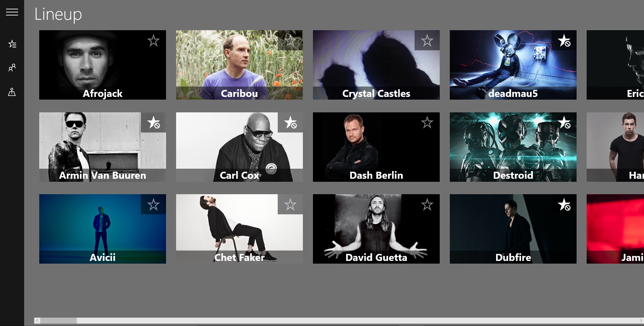Star Avicii as a favorite
644x326 pixels.
click(153, 204)
